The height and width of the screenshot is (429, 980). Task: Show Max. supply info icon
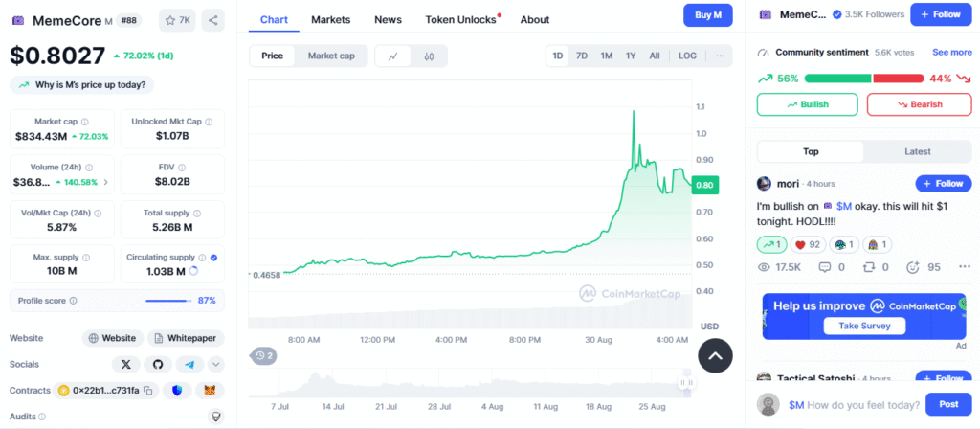coord(86,258)
